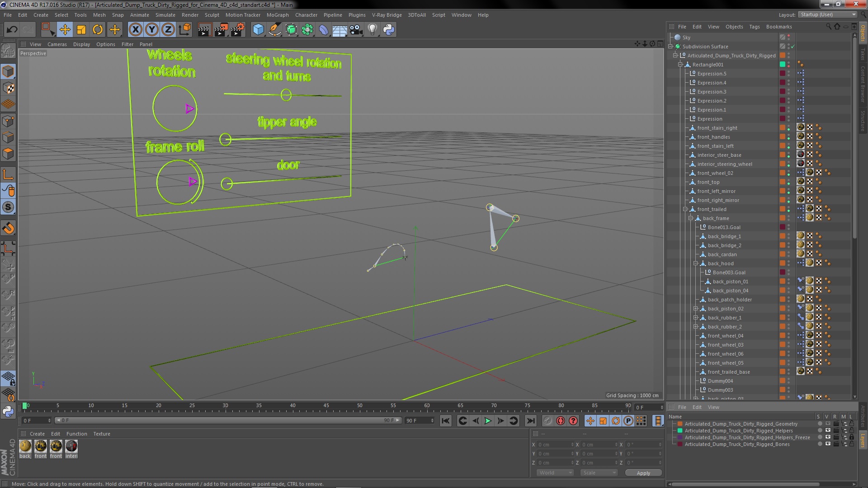The height and width of the screenshot is (488, 868).
Task: Toggle Z axis lock
Action: [168, 30]
